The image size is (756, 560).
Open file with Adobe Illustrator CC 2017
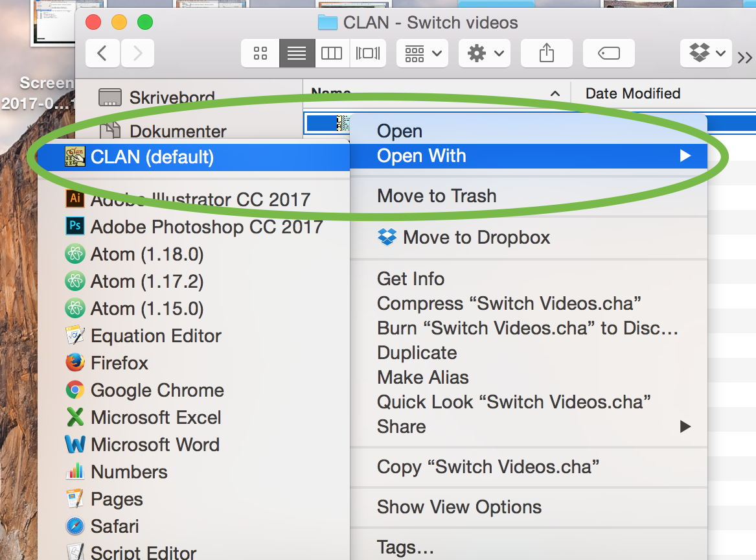194,199
